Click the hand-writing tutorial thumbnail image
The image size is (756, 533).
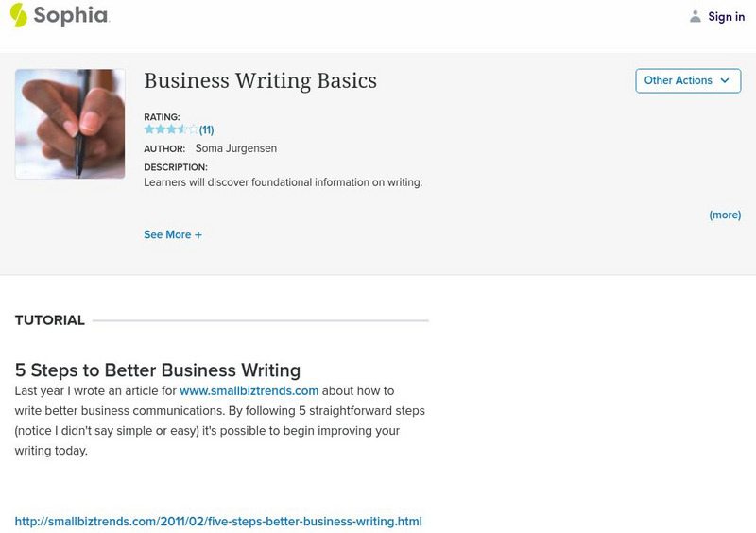(x=70, y=124)
